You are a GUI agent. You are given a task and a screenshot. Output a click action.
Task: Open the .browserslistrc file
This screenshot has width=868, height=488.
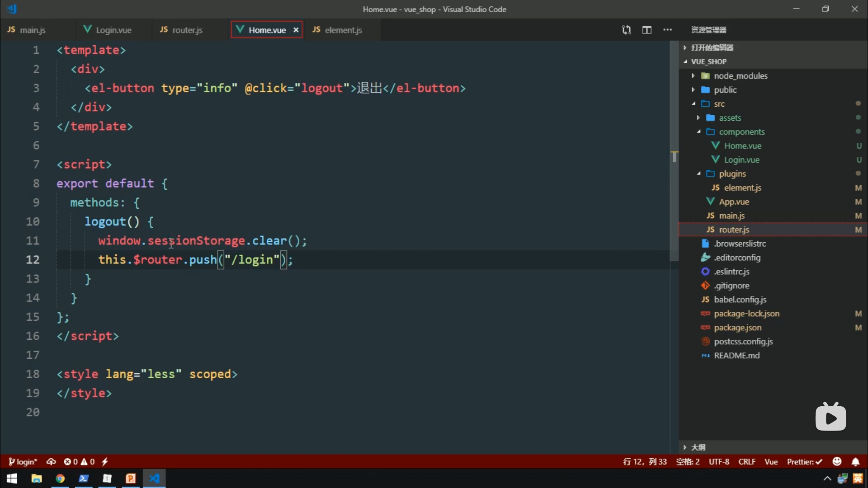(x=773, y=244)
